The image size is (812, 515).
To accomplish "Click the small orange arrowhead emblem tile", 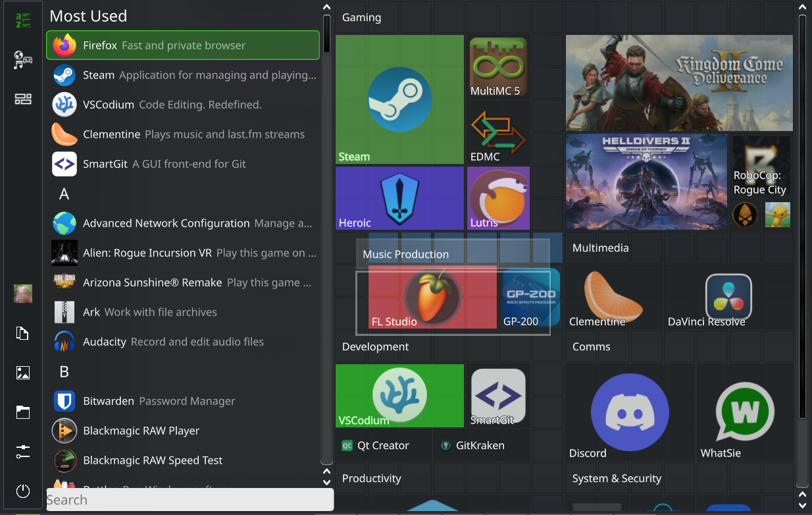I will (x=745, y=215).
